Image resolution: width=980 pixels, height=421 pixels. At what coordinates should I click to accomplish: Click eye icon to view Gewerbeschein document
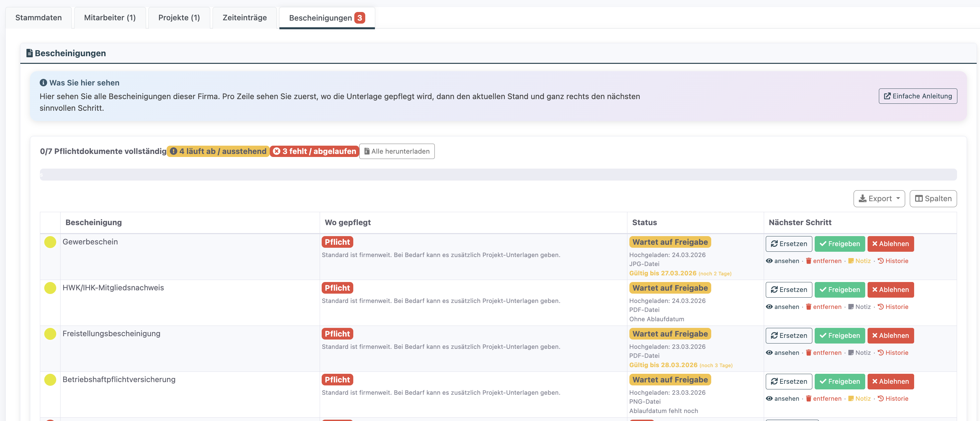tap(769, 261)
